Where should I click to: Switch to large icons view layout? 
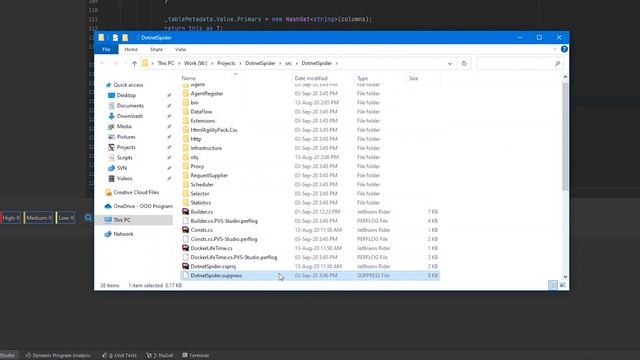[563, 285]
